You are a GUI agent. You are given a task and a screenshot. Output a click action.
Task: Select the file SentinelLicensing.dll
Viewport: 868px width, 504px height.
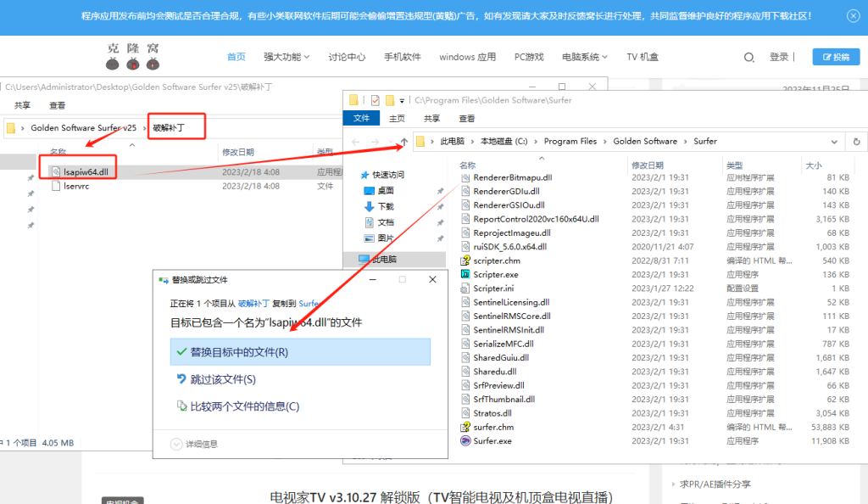(511, 302)
